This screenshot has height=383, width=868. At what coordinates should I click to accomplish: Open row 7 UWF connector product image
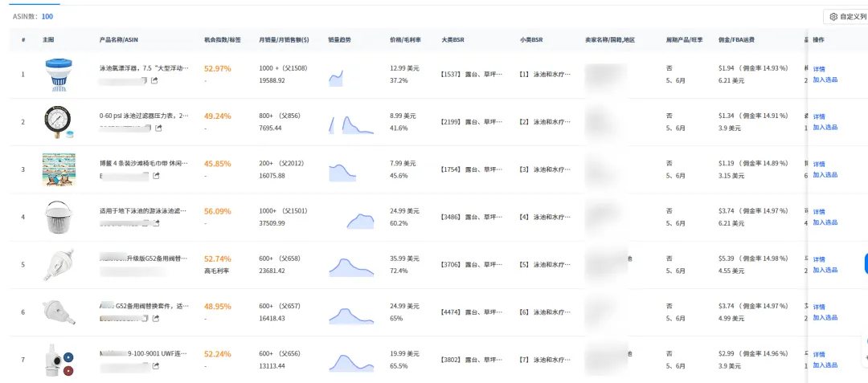(59, 360)
